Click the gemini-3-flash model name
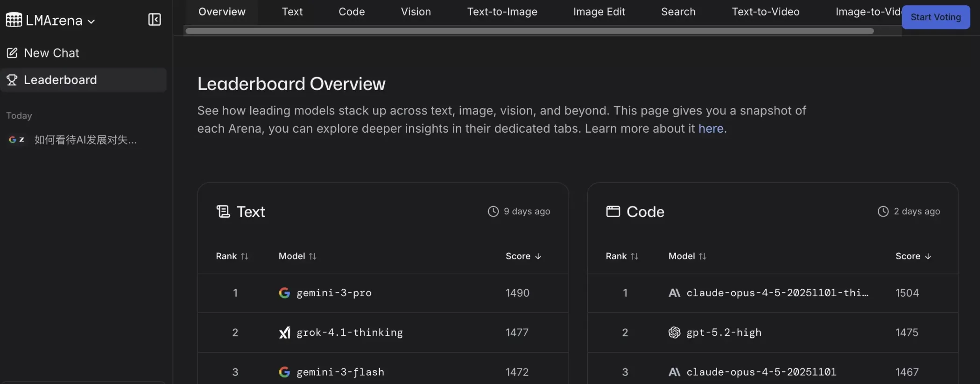The image size is (980, 384). point(340,372)
